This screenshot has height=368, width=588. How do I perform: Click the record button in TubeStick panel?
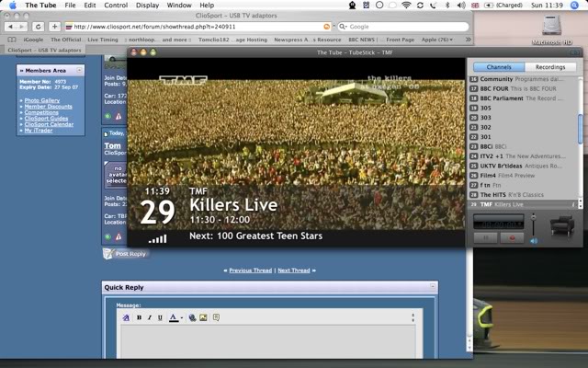point(512,237)
